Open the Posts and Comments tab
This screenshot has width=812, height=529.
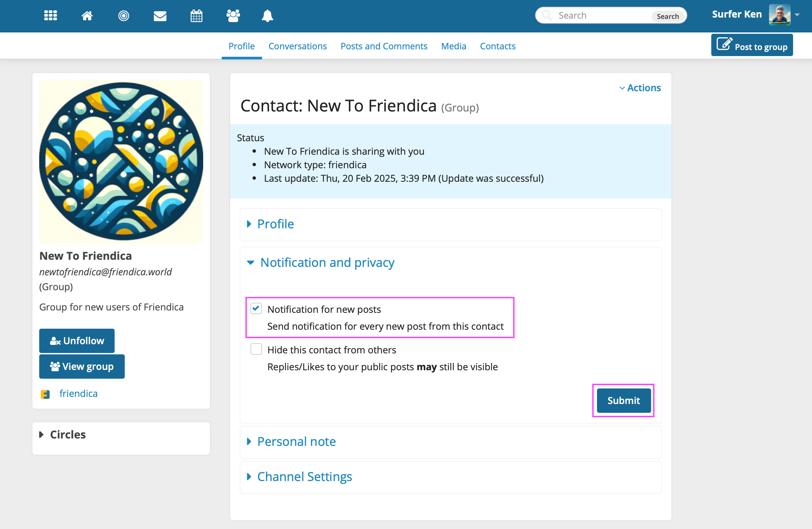(x=384, y=46)
